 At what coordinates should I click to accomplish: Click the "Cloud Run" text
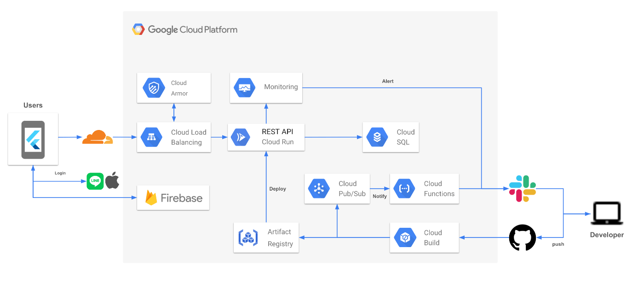[278, 142]
